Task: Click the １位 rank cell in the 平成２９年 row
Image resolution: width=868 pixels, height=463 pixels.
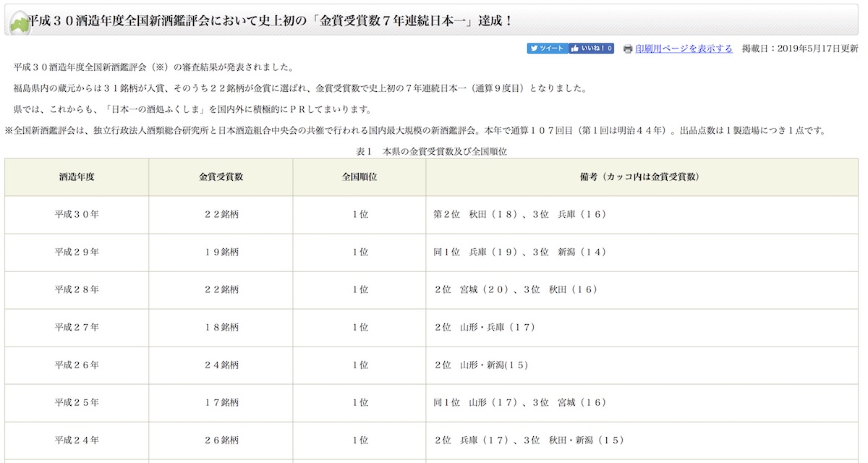Action: 359,252
